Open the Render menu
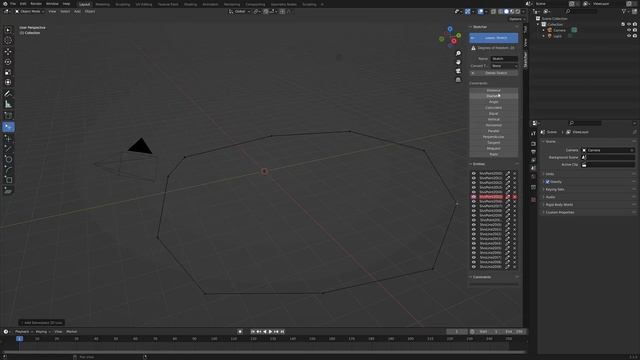 click(36, 4)
